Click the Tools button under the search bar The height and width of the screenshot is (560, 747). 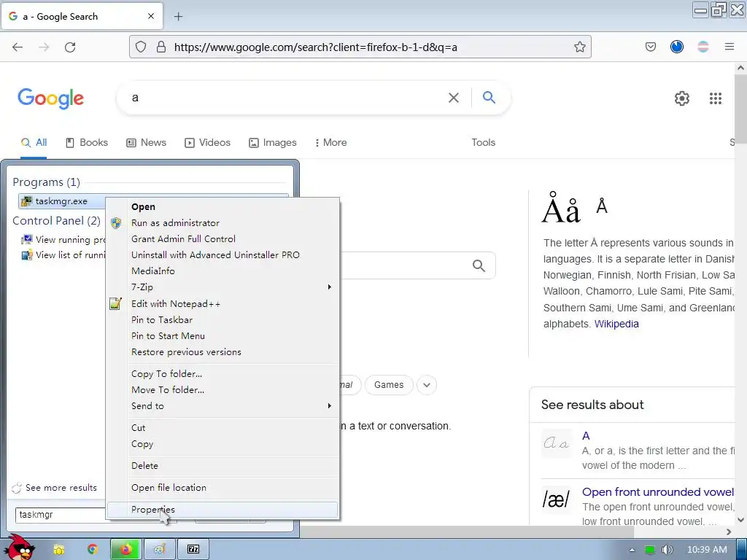click(x=483, y=142)
